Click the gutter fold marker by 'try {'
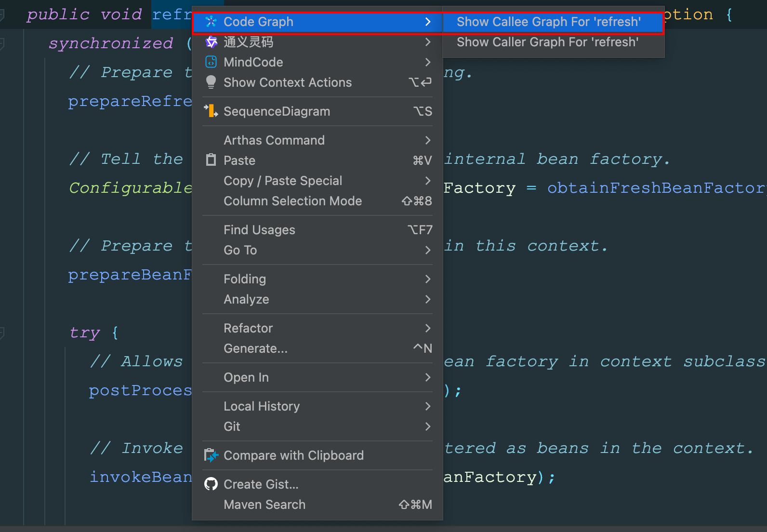Screen dimensions: 767x532 (2, 332)
